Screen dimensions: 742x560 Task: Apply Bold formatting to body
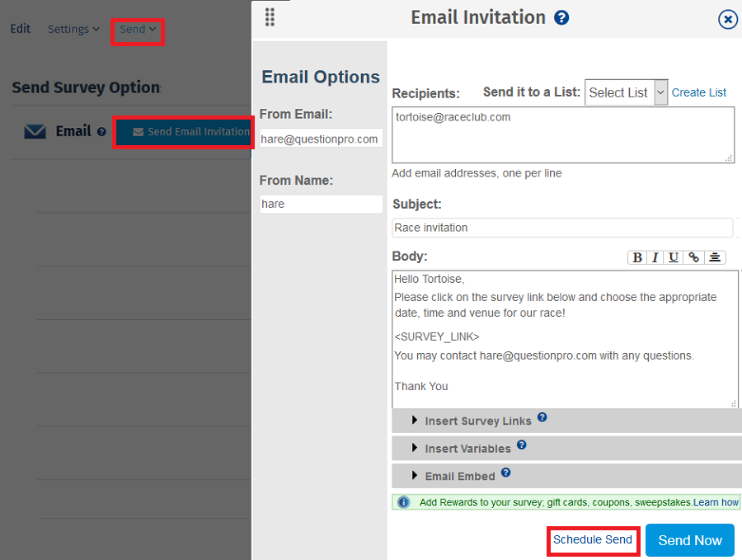[637, 257]
